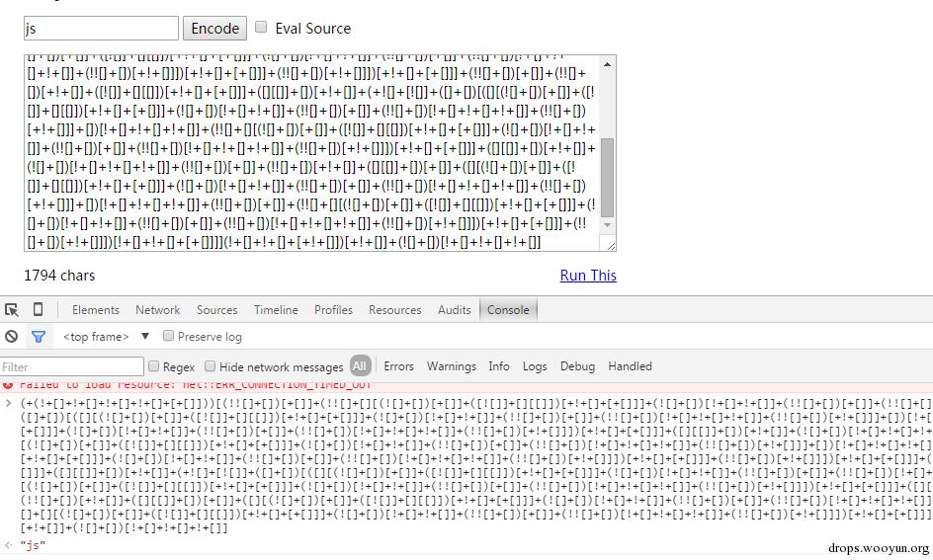Viewport: 933px width, 560px height.
Task: Click the inspect element cursor icon
Action: pyautogui.click(x=12, y=309)
